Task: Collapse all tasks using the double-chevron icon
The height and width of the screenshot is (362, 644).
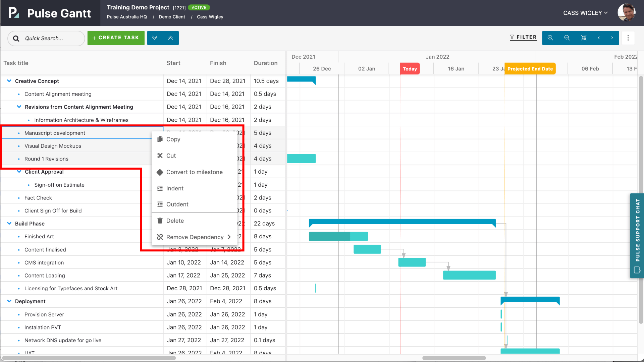Action: click(x=170, y=38)
